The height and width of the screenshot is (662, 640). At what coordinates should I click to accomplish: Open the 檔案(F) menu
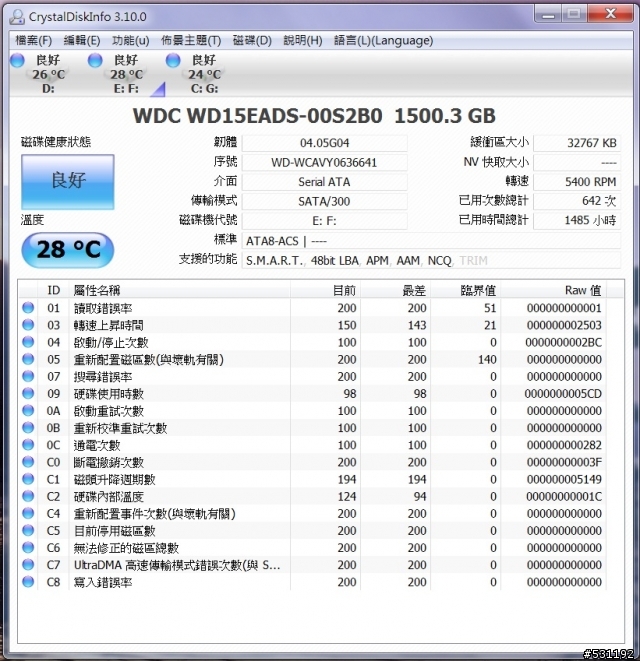click(x=33, y=41)
